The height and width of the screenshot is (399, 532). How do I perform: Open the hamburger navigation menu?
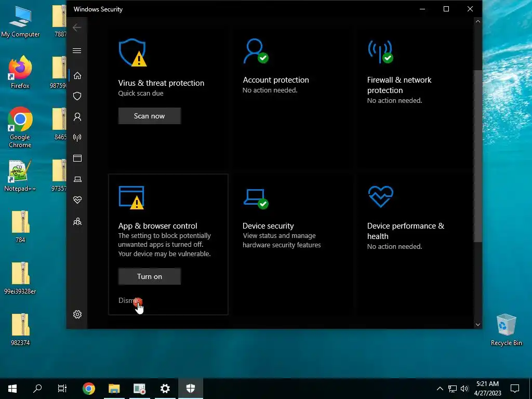(77, 50)
